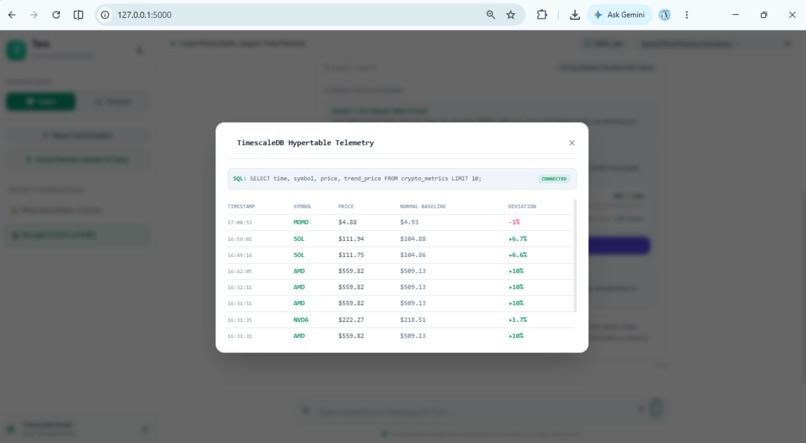Screen dimensions: 806x443
Task: Click the PRICE column header
Action: tap(346, 206)
